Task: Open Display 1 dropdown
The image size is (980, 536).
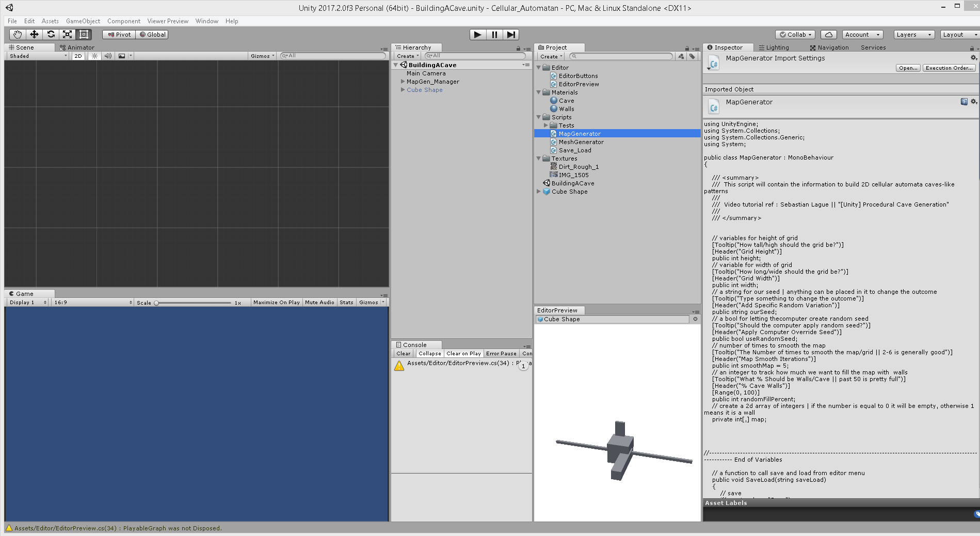Action: pos(28,303)
